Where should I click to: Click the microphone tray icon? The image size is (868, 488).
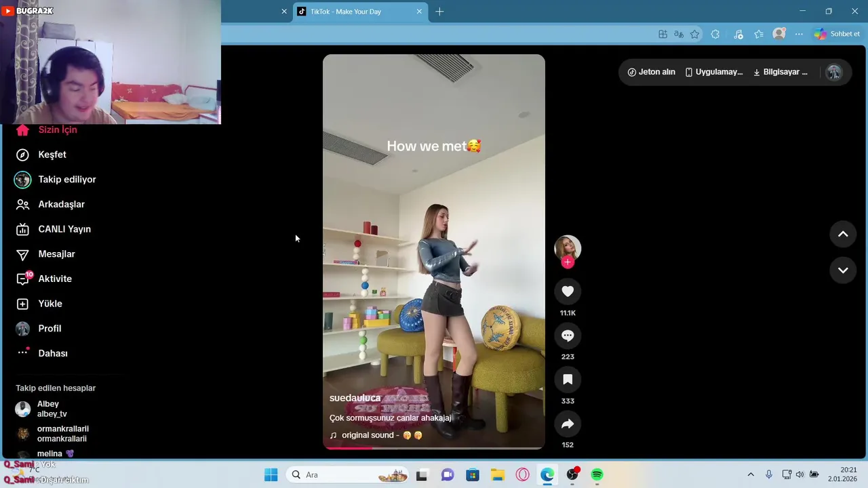click(768, 474)
